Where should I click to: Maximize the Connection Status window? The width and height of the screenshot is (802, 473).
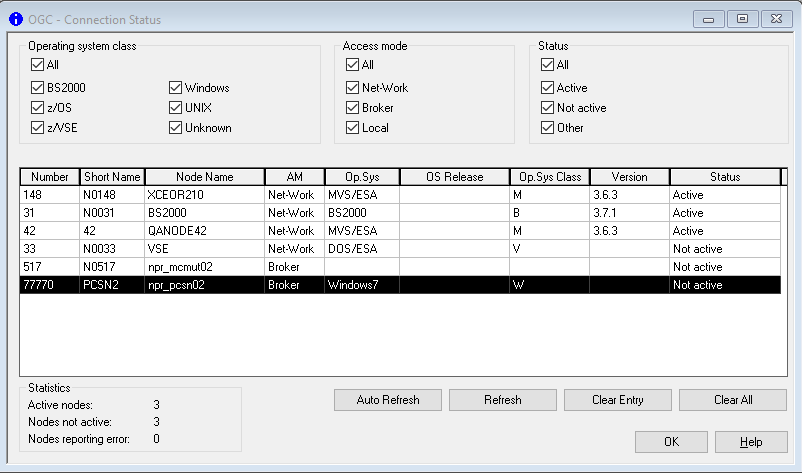click(742, 19)
